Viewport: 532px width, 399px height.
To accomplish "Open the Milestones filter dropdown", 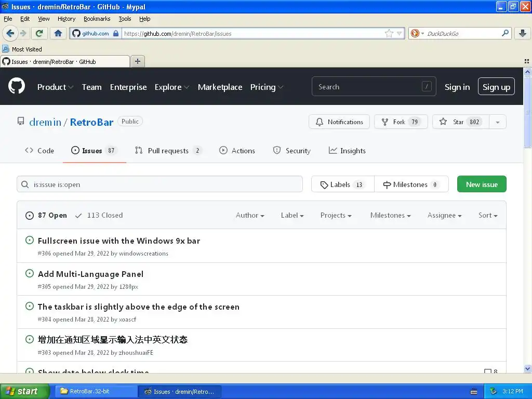I will [x=391, y=216].
